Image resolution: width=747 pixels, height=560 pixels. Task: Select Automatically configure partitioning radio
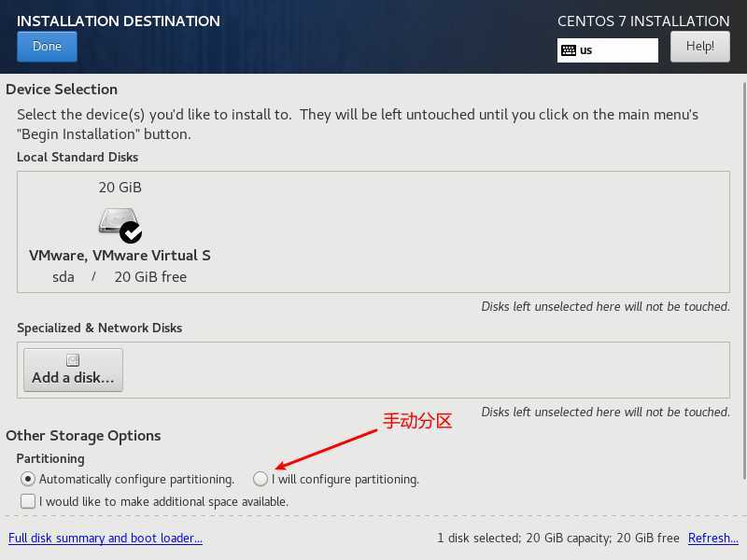[x=28, y=479]
